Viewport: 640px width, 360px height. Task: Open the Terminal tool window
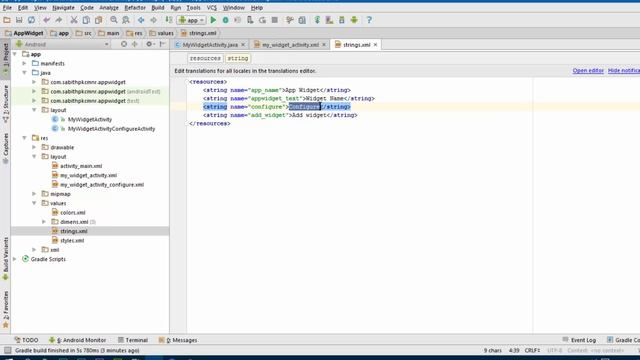tap(133, 340)
